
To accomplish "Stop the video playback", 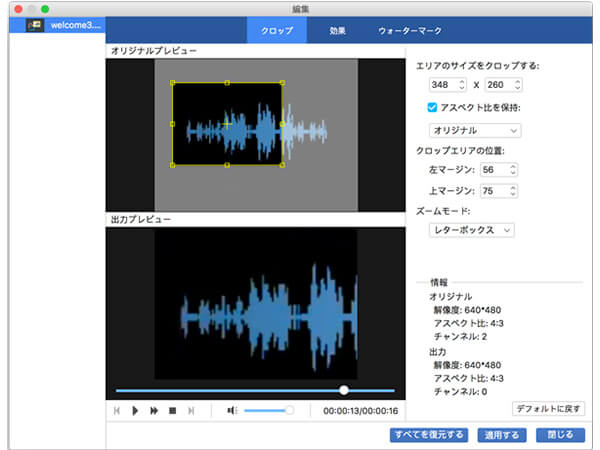I will (x=173, y=411).
